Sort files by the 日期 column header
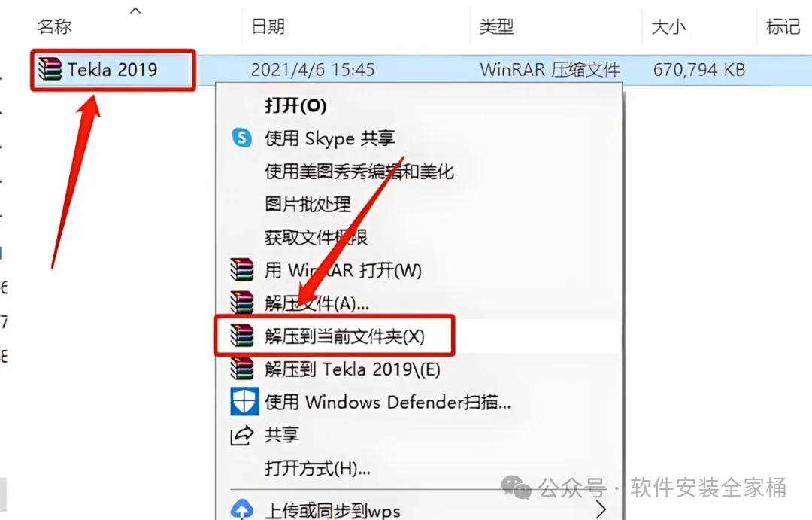 pyautogui.click(x=268, y=26)
